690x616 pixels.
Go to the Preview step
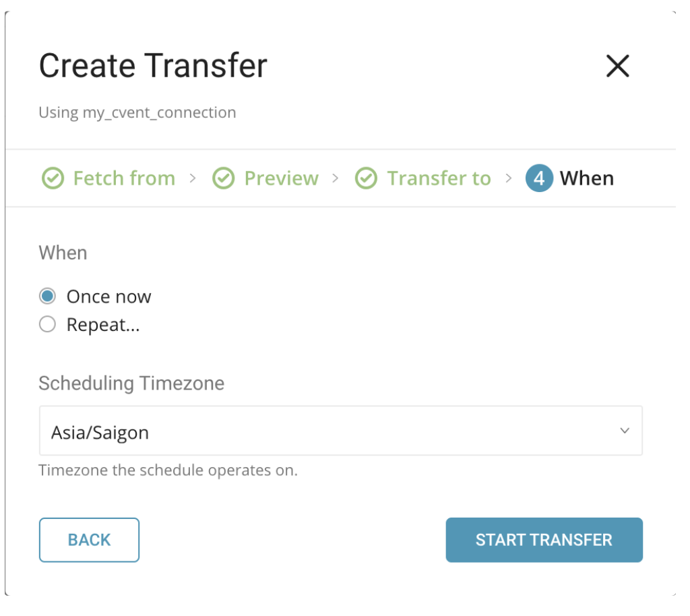(x=281, y=179)
